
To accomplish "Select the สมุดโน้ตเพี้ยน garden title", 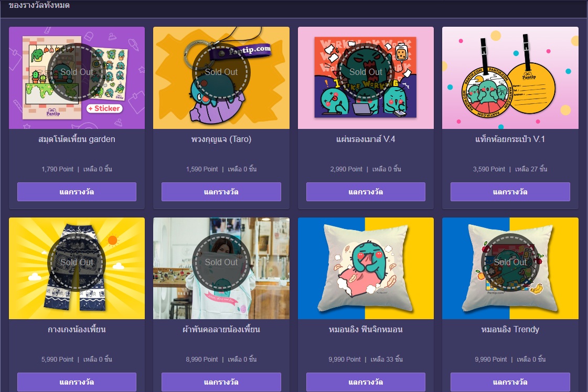I will pyautogui.click(x=77, y=139).
